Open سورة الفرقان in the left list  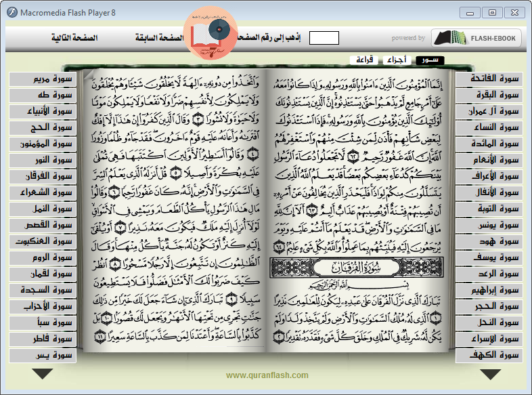click(x=43, y=176)
